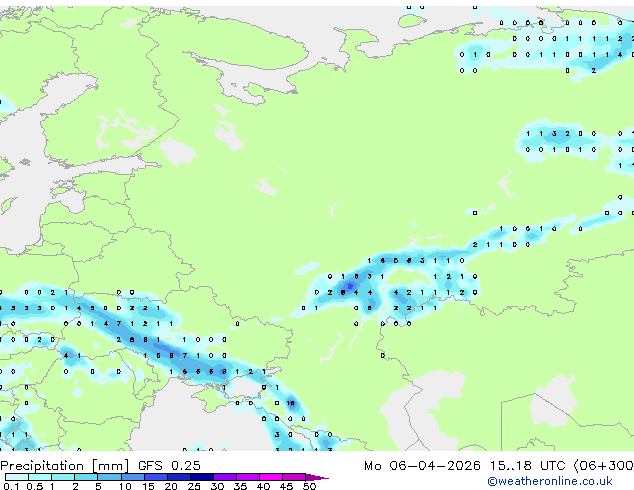Image resolution: width=634 pixels, height=490 pixels.
Task: Click the 5–10 mm light blue legend swatch
Action: click(110, 477)
